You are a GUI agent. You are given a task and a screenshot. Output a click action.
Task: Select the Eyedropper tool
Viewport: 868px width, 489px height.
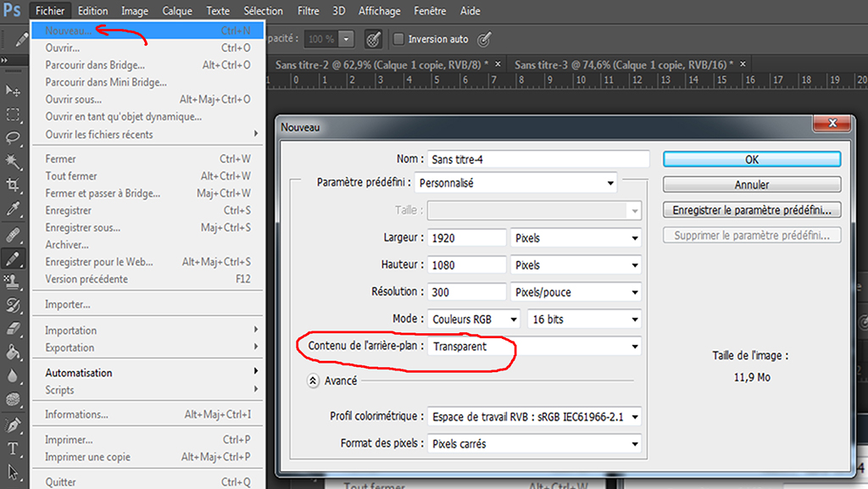(x=12, y=208)
